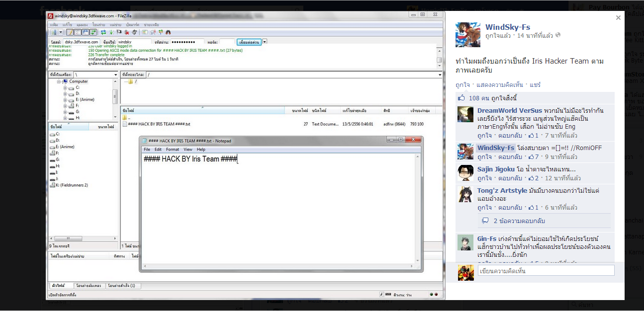
Task: Open the ช่วยเหลือ menu in FileZilla
Action: tap(151, 25)
